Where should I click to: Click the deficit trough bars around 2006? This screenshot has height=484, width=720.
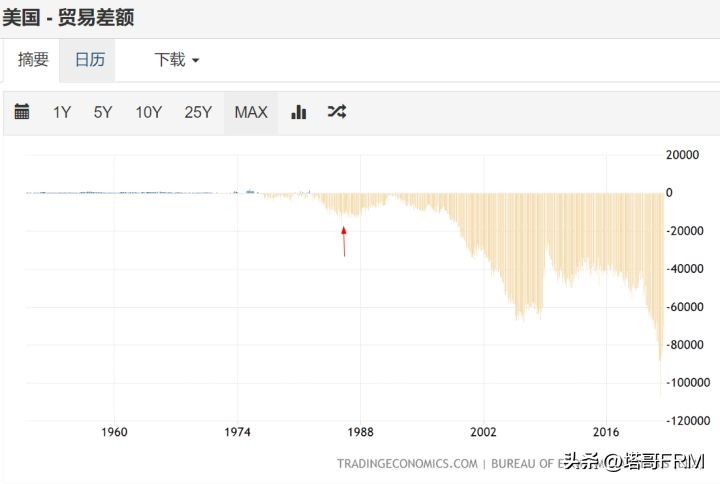(x=520, y=257)
